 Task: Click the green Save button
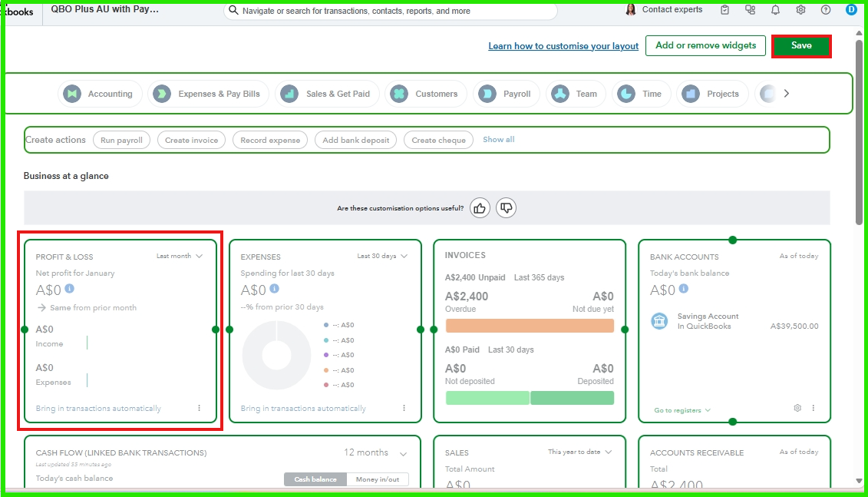801,46
